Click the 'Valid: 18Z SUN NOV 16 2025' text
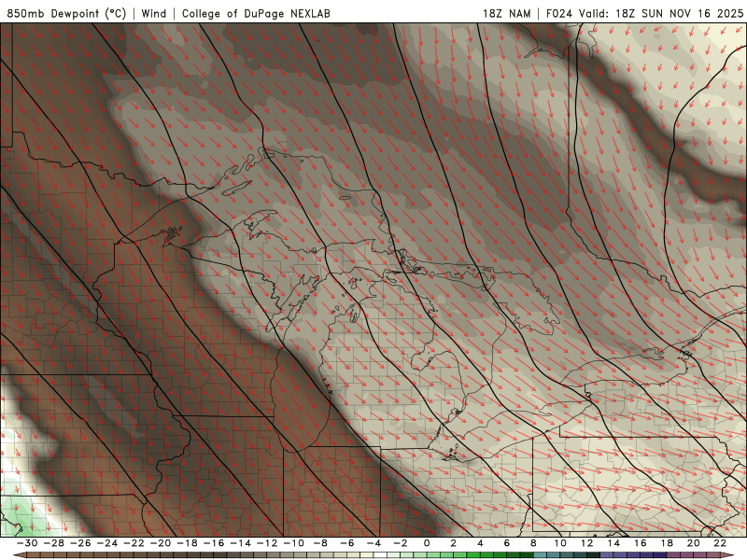Image resolution: width=747 pixels, height=560 pixels. coord(661,13)
